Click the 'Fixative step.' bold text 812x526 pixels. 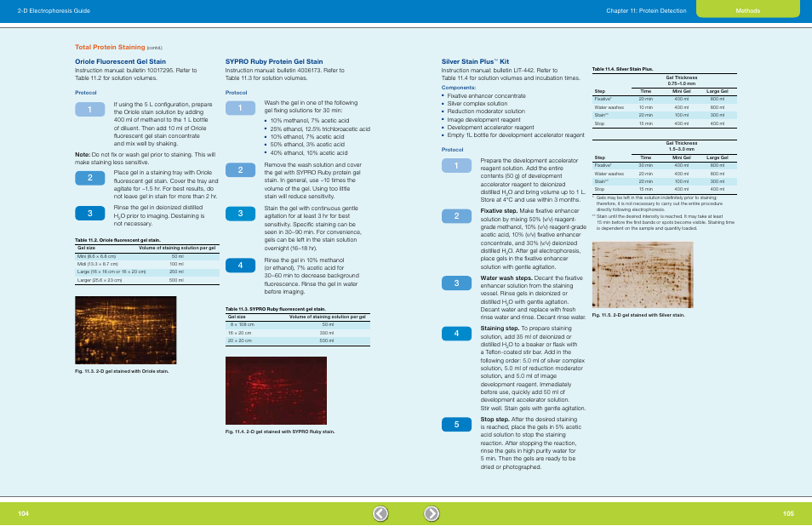pos(499,211)
